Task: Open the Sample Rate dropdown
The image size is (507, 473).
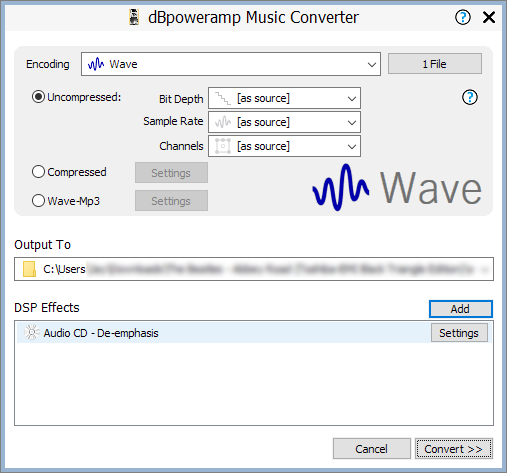Action: click(284, 122)
